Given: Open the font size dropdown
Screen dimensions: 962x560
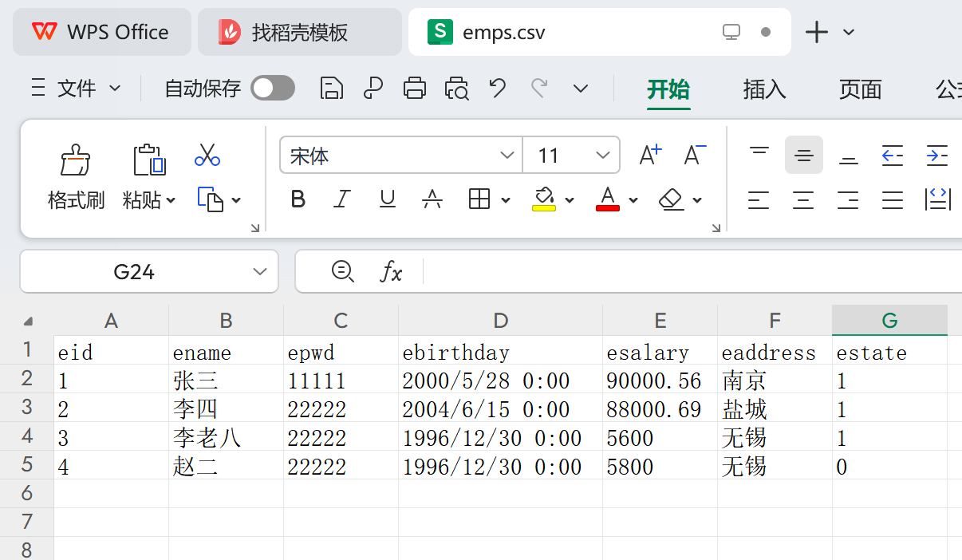Looking at the screenshot, I should click(603, 155).
